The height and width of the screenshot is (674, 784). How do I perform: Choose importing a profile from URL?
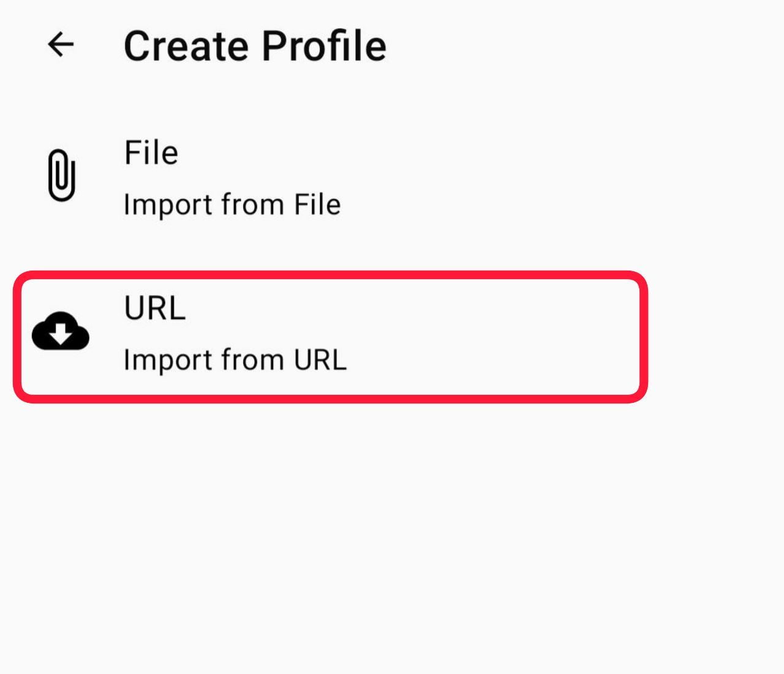[x=331, y=335]
